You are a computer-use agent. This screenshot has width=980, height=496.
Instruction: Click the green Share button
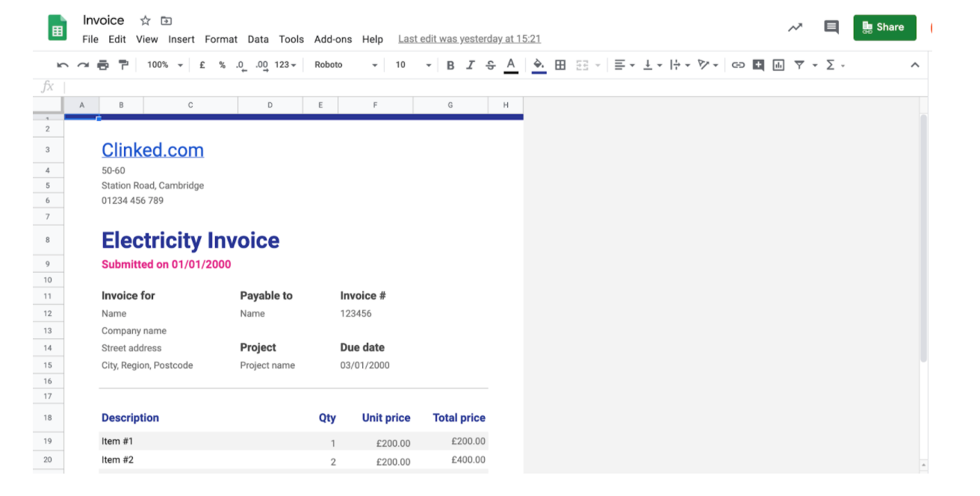point(884,27)
